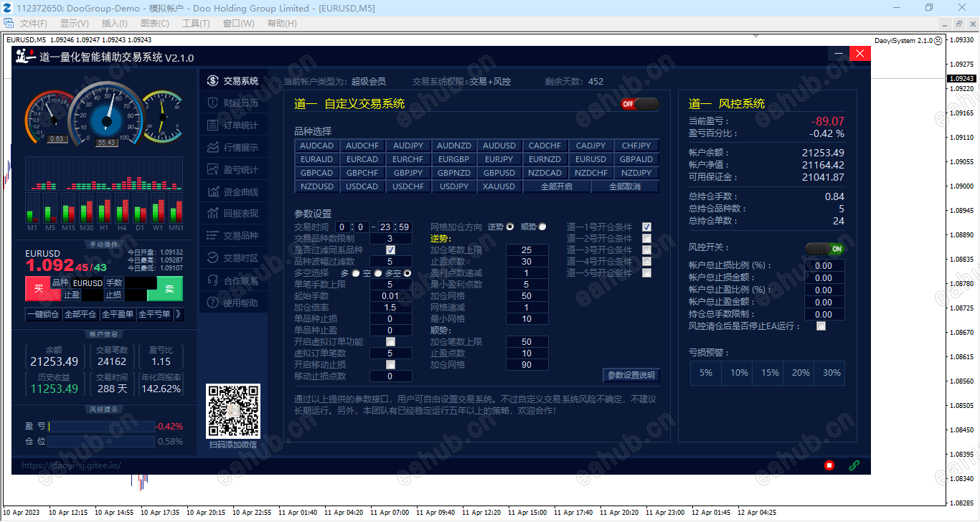980x522 pixels.
Task: Open the 交易时区 clock icon in the sidebar
Action: [x=212, y=258]
